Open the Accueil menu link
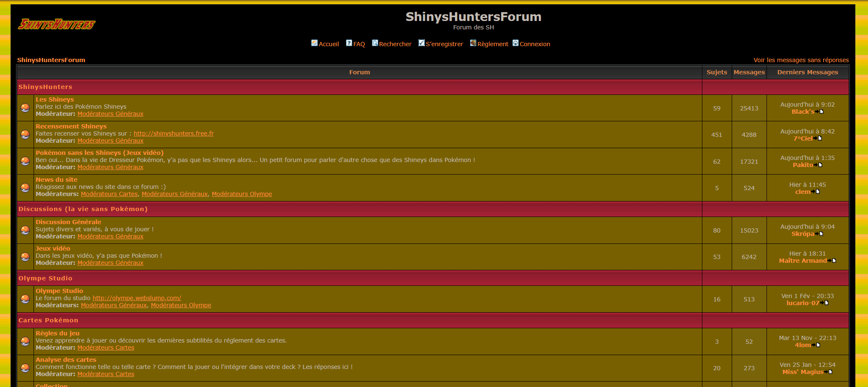The height and width of the screenshot is (387, 868). pos(329,44)
